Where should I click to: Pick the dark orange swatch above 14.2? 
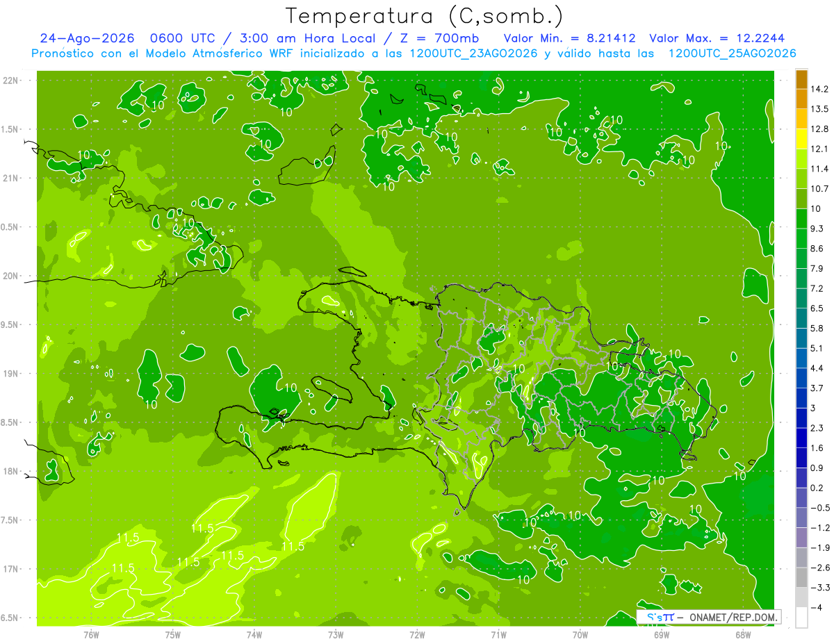[x=801, y=79]
